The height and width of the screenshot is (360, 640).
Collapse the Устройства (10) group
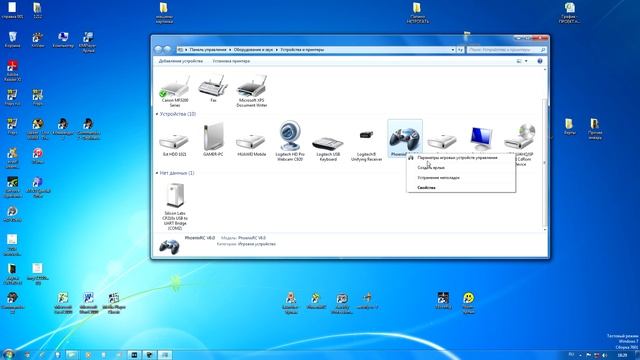click(157, 114)
